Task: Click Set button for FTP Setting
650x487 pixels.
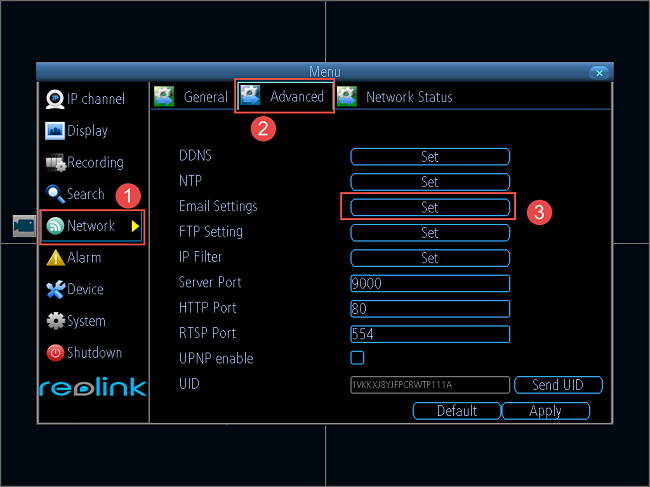Action: (430, 233)
